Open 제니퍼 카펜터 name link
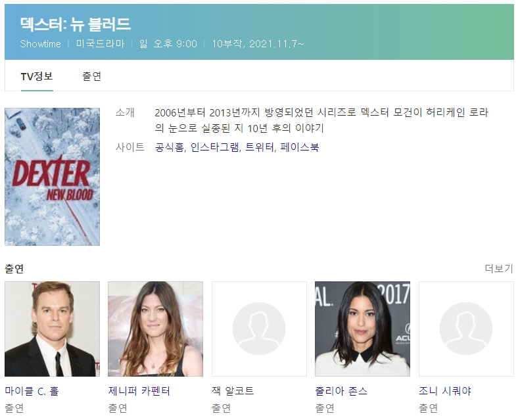This screenshot has width=520, height=420. (x=139, y=391)
